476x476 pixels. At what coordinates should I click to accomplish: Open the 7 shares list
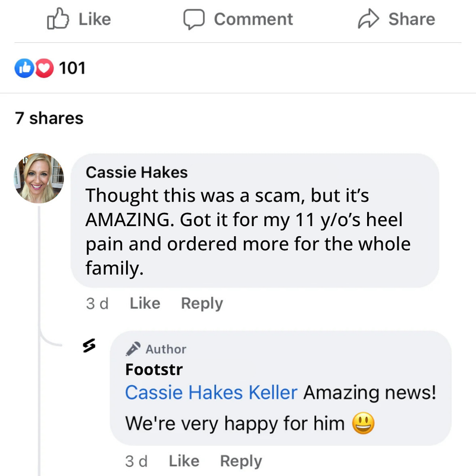coord(49,118)
